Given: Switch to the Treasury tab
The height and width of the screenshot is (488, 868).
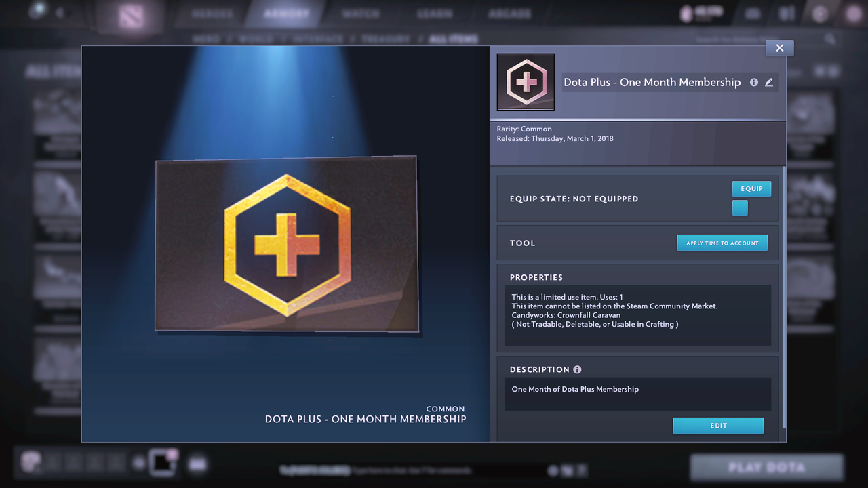Looking at the screenshot, I should pyautogui.click(x=387, y=39).
